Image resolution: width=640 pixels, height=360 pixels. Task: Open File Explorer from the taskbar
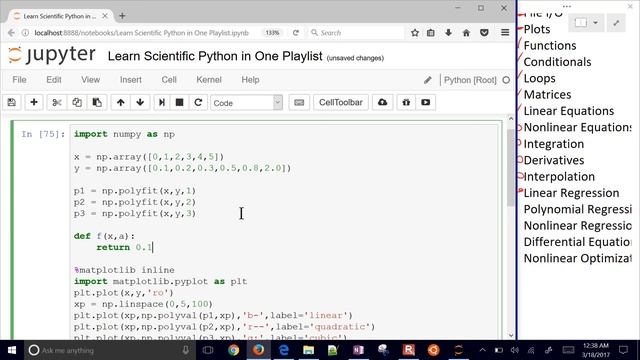pyautogui.click(x=308, y=350)
